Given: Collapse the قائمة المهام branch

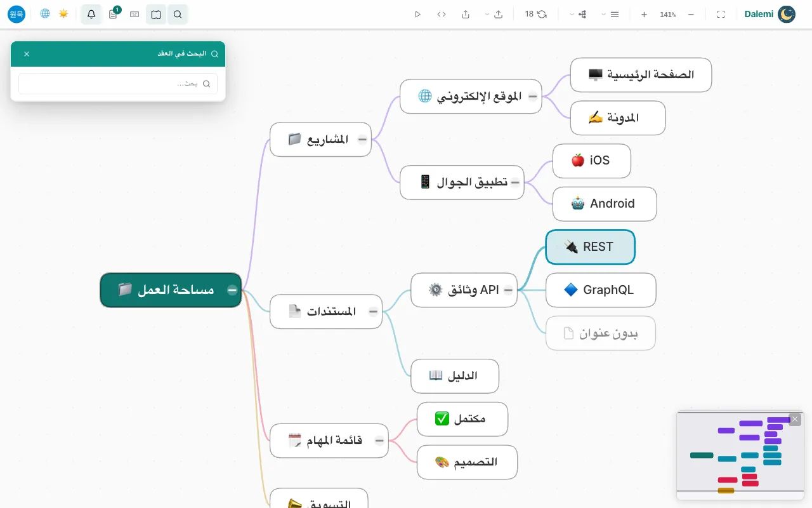Looking at the screenshot, I should tap(379, 441).
